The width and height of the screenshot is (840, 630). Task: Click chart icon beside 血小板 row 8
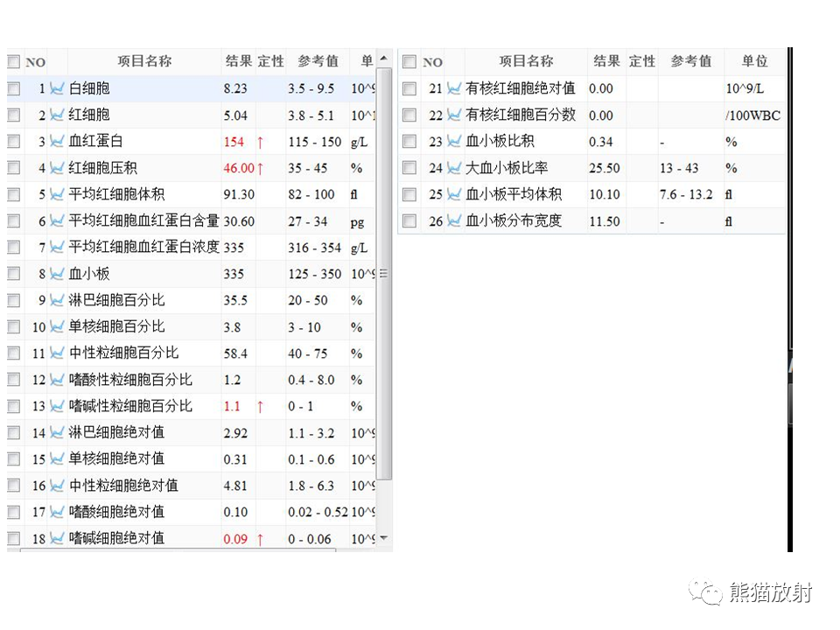click(57, 274)
